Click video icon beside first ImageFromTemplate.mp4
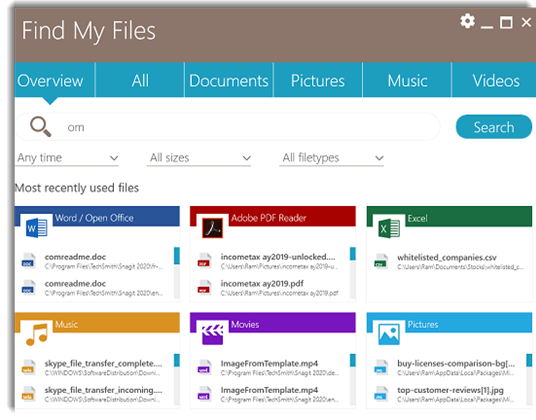The width and height of the screenshot is (536, 420). click(x=204, y=367)
